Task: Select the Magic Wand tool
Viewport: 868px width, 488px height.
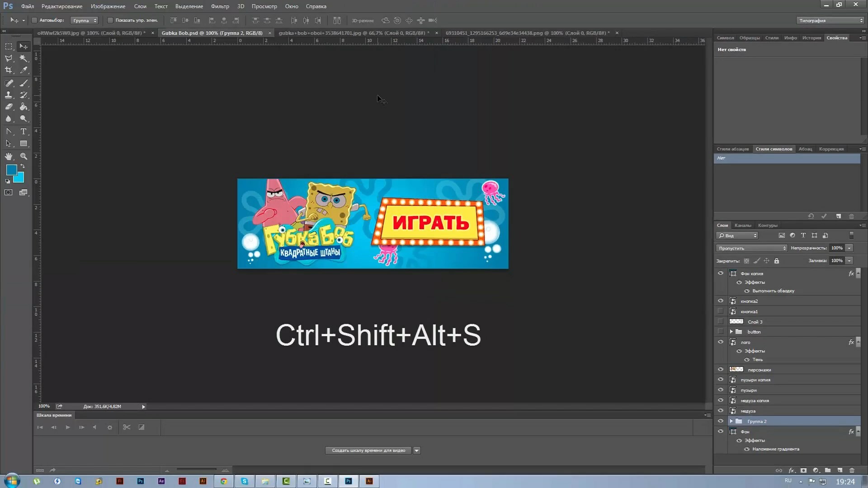Action: [24, 58]
